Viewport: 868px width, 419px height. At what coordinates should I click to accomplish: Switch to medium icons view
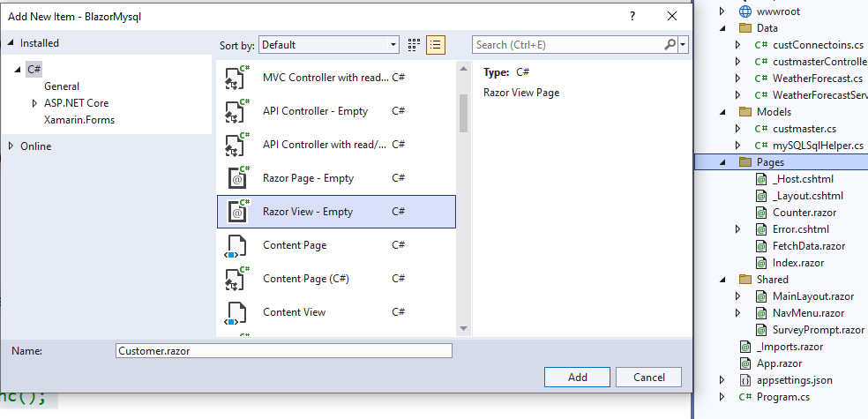[414, 45]
